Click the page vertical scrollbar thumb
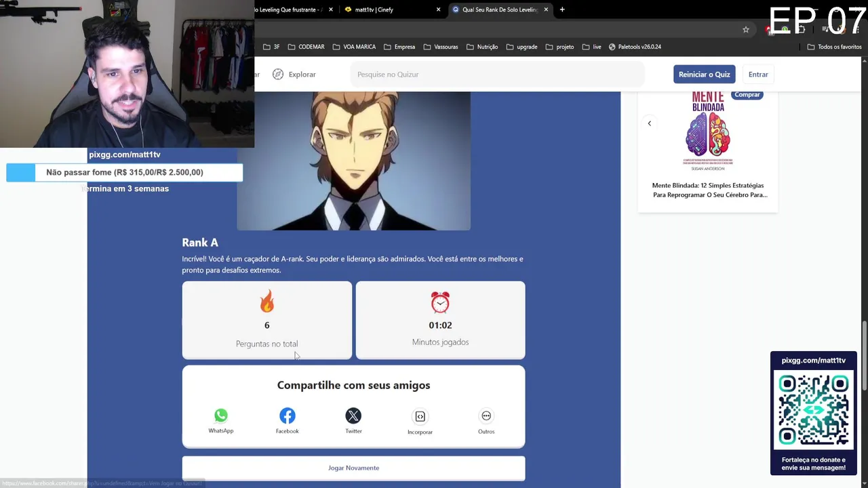868x488 pixels. (x=864, y=356)
